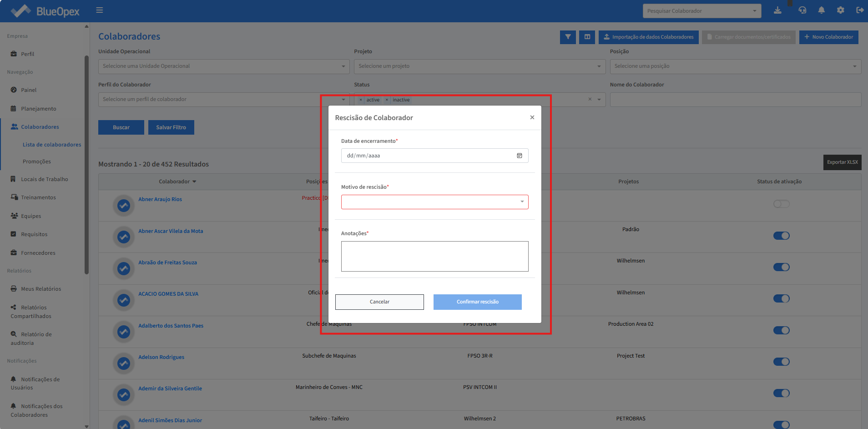Screen dimensions: 868x429
Task: Click the BlueOpex logo
Action: click(45, 11)
